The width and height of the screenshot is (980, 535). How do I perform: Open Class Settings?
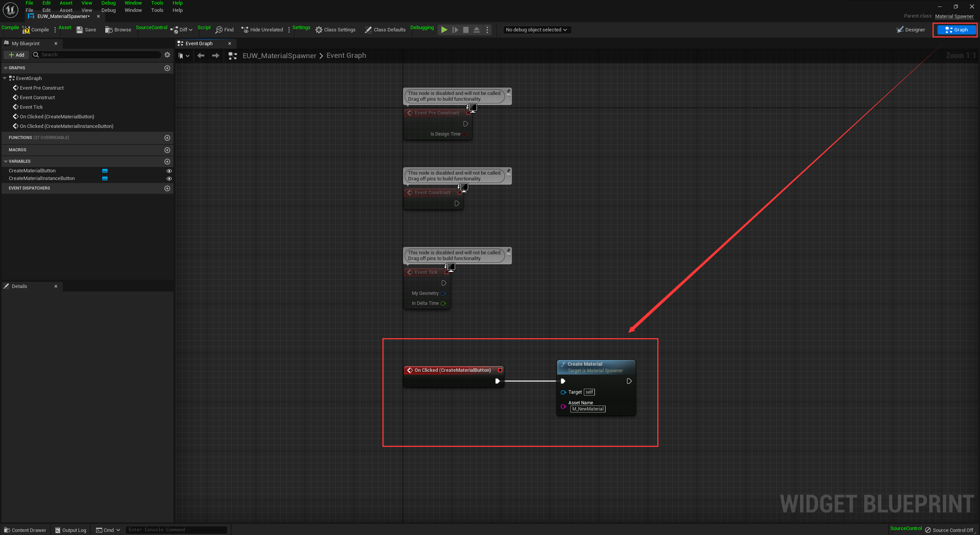click(335, 30)
